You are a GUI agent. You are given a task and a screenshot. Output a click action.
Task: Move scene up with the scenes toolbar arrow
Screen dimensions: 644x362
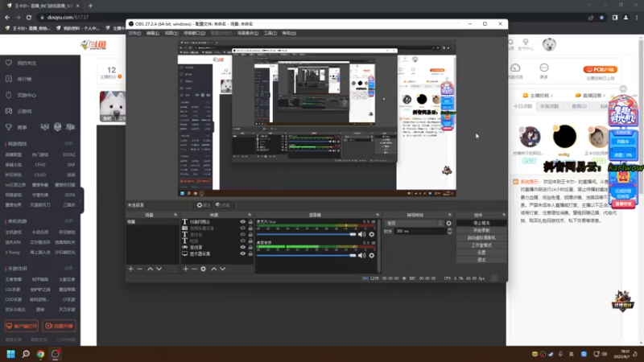click(151, 269)
